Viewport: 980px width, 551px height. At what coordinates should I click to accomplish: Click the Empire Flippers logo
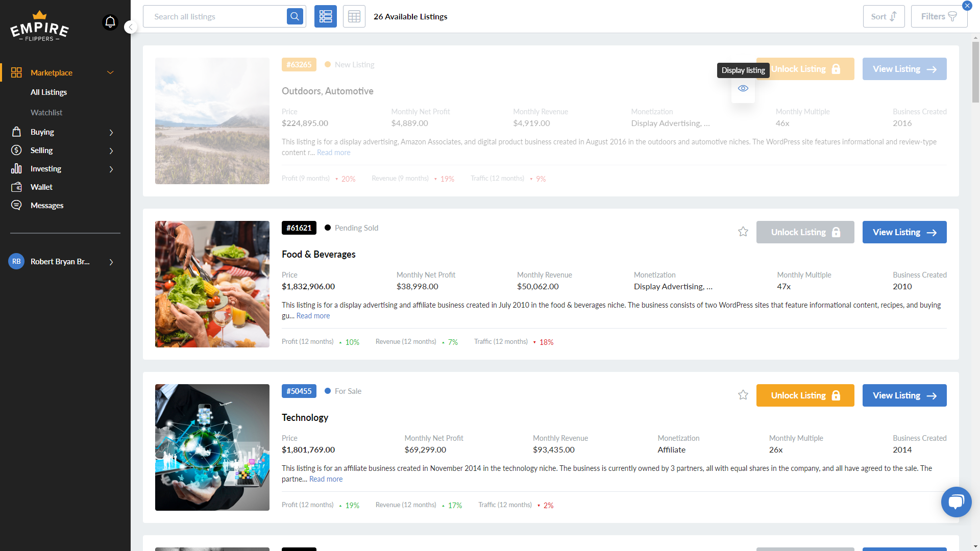40,26
